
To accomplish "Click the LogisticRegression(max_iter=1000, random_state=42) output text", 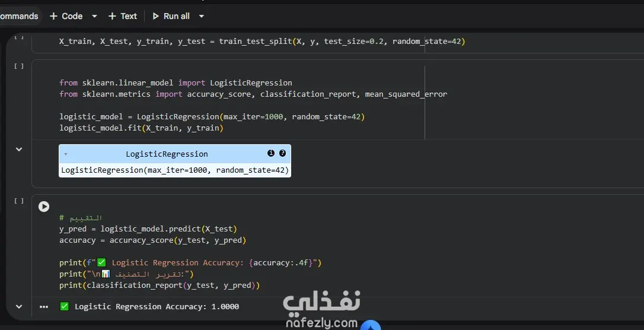I will click(175, 170).
